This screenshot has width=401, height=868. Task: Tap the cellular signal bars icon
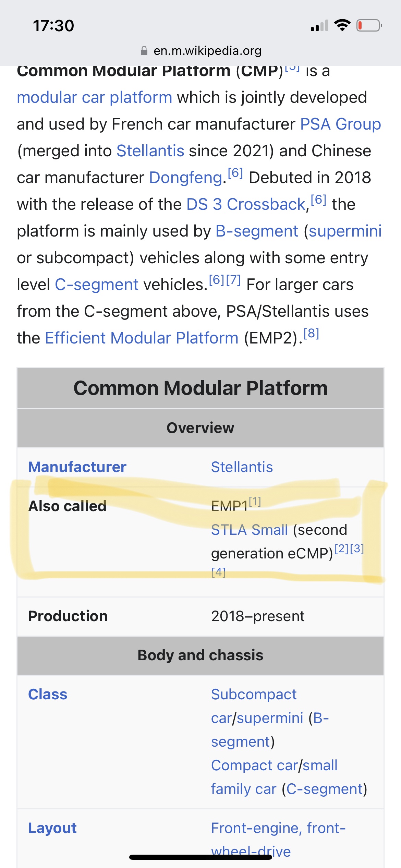[319, 26]
